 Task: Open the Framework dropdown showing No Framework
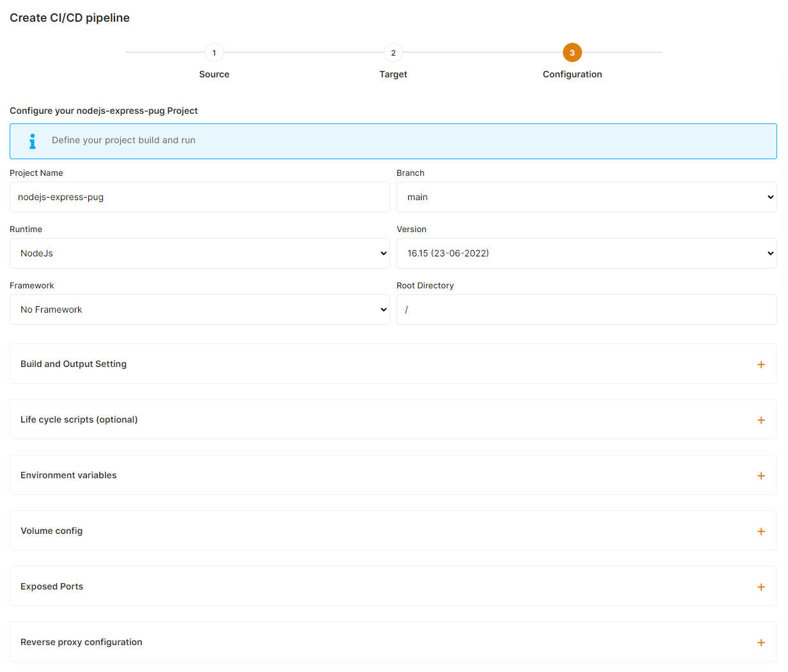(x=200, y=309)
